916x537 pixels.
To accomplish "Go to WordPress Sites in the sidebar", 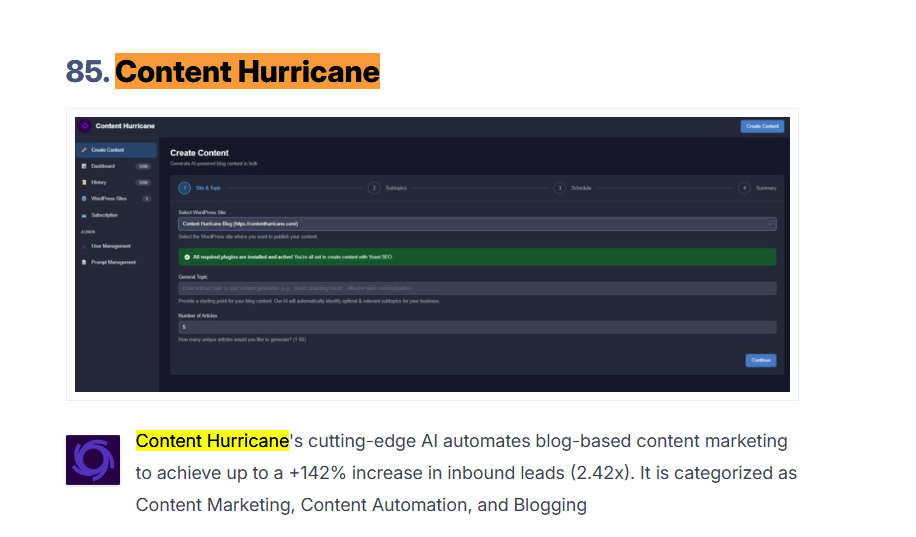I will pyautogui.click(x=116, y=199).
